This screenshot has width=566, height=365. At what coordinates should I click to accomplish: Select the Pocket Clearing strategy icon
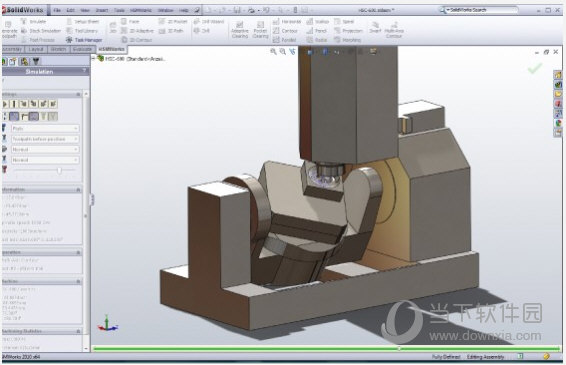(x=260, y=29)
